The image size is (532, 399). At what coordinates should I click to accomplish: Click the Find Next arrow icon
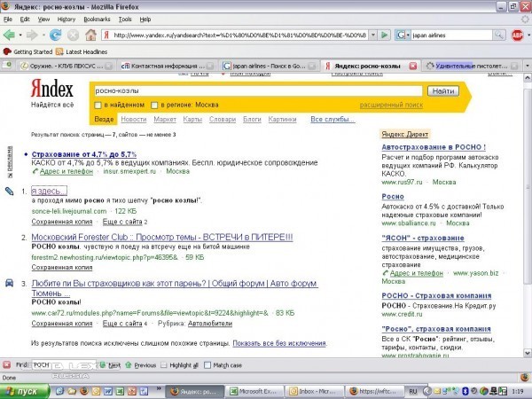pos(101,364)
